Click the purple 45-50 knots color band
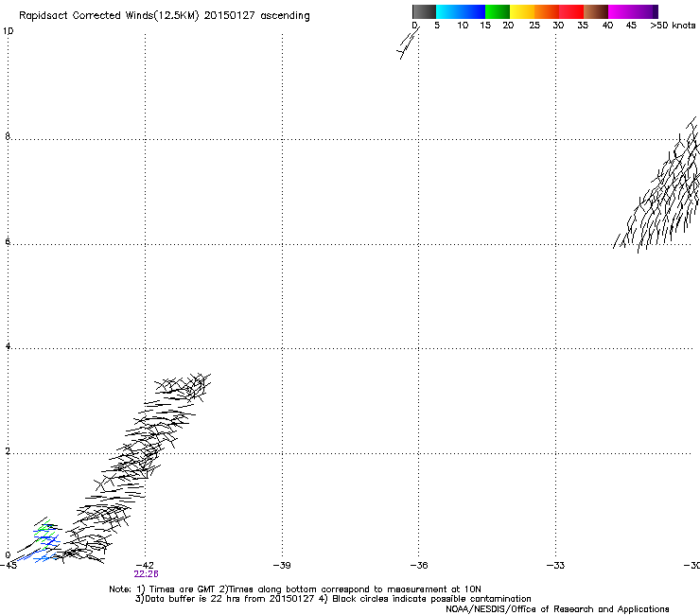The width and height of the screenshot is (700, 615). click(645, 11)
